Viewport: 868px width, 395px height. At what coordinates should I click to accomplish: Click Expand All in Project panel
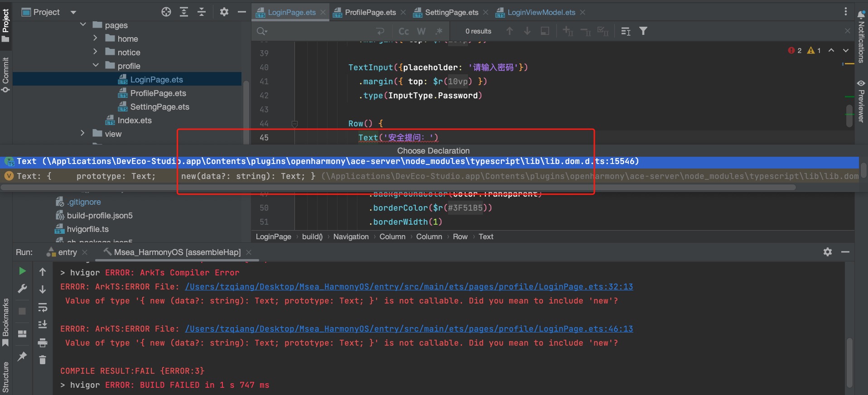pyautogui.click(x=184, y=12)
